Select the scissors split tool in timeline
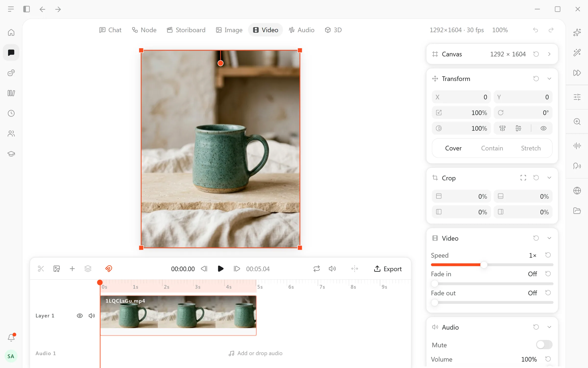Image resolution: width=588 pixels, height=368 pixels. 41,269
